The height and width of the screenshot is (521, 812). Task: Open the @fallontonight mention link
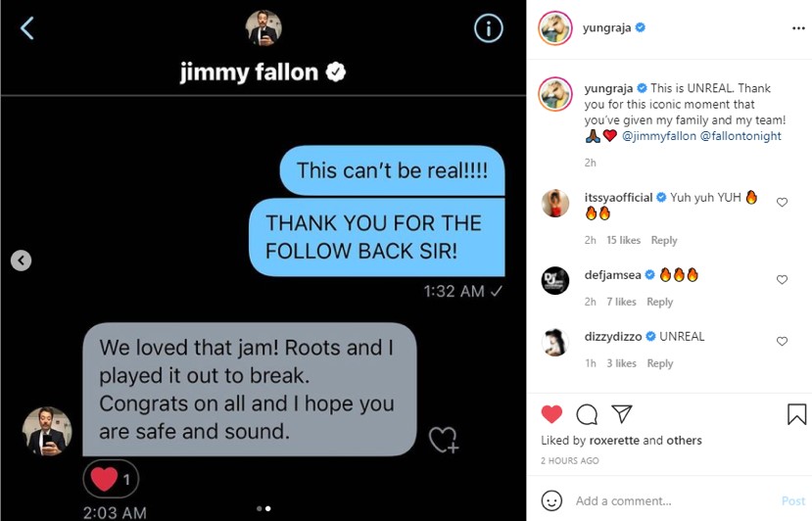[740, 136]
